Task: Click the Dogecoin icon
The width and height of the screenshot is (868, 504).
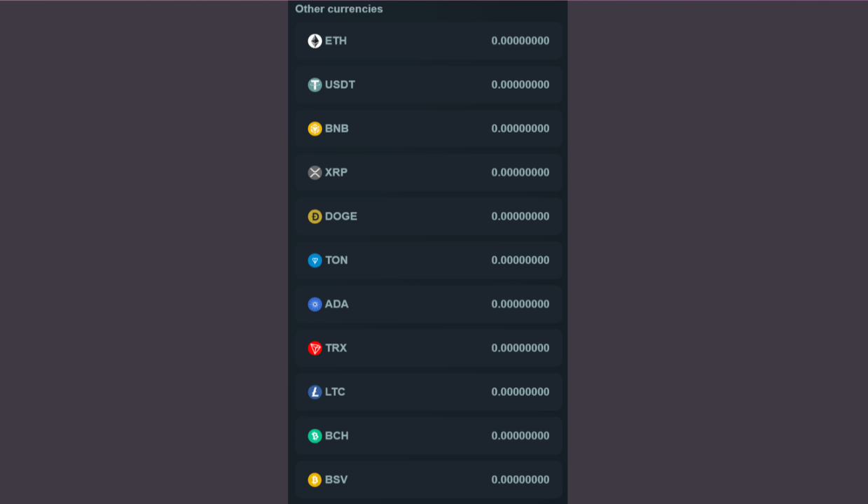Action: [x=315, y=216]
